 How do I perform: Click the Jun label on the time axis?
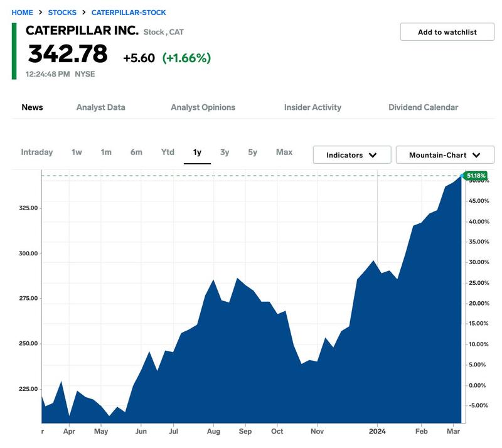(141, 431)
